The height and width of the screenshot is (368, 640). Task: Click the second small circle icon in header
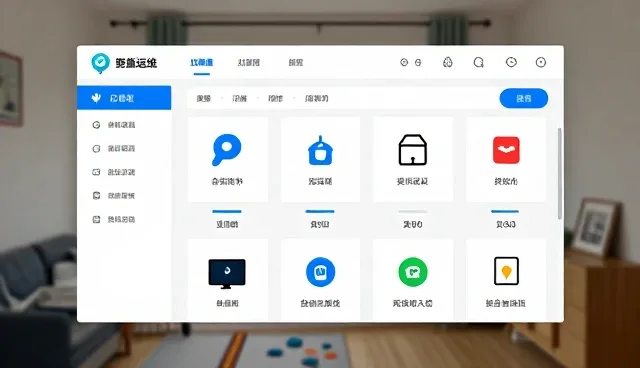pos(418,62)
